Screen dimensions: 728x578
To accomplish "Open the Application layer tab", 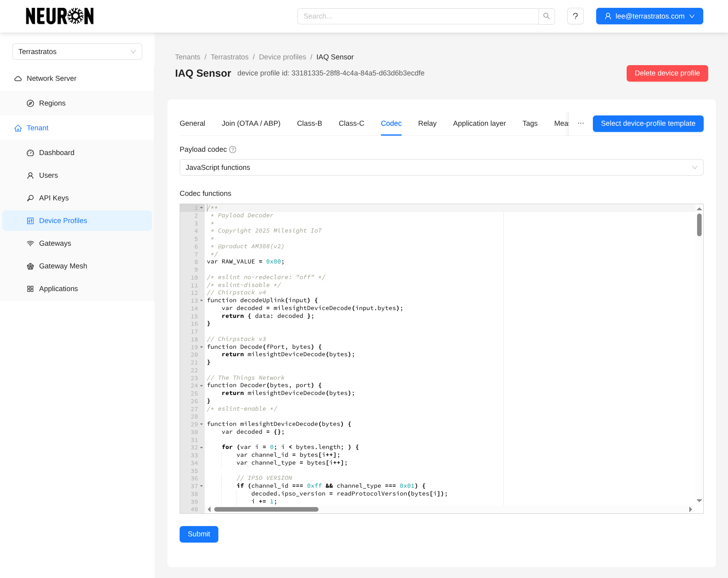I will (479, 123).
